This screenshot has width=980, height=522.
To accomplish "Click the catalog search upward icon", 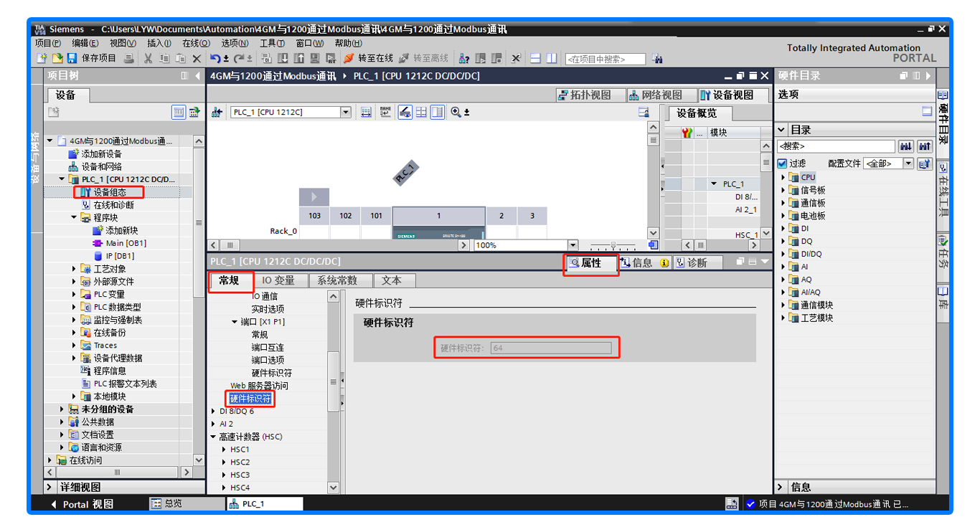I will pyautogui.click(x=925, y=146).
